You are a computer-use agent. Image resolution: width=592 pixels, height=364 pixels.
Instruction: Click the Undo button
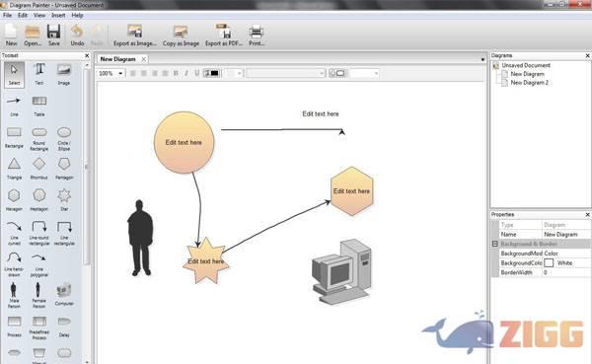tap(77, 36)
